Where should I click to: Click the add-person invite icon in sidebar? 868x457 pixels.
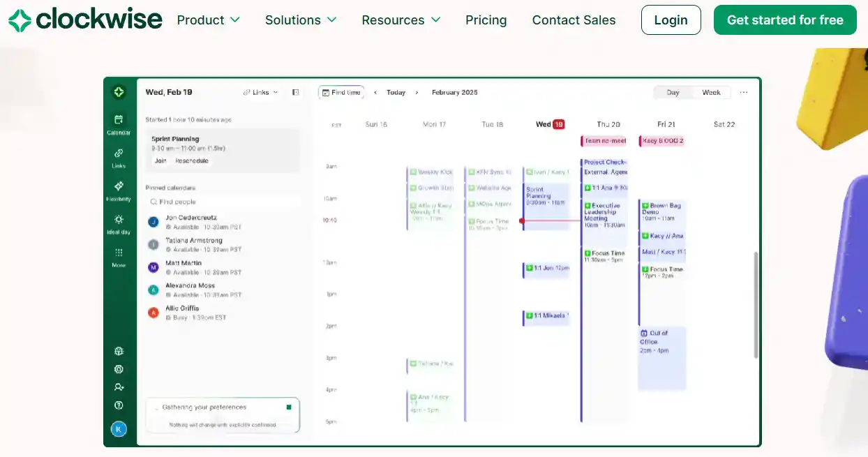(x=119, y=387)
